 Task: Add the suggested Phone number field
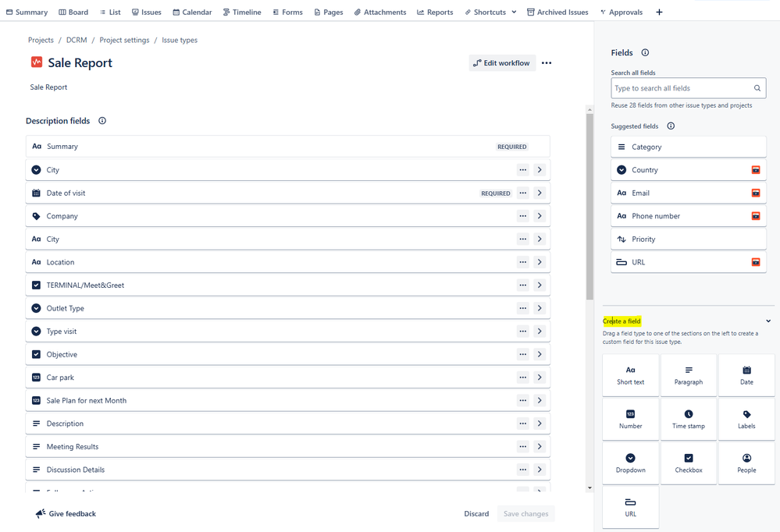coord(689,216)
